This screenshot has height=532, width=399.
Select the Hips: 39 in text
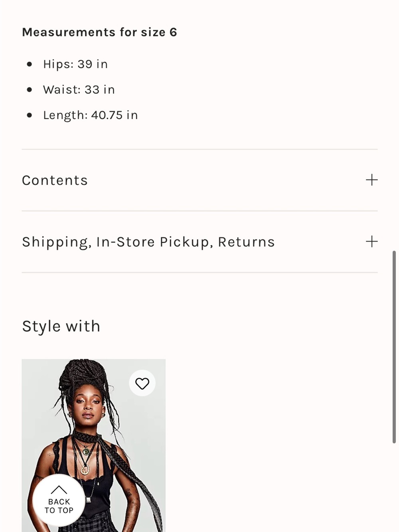pos(75,64)
